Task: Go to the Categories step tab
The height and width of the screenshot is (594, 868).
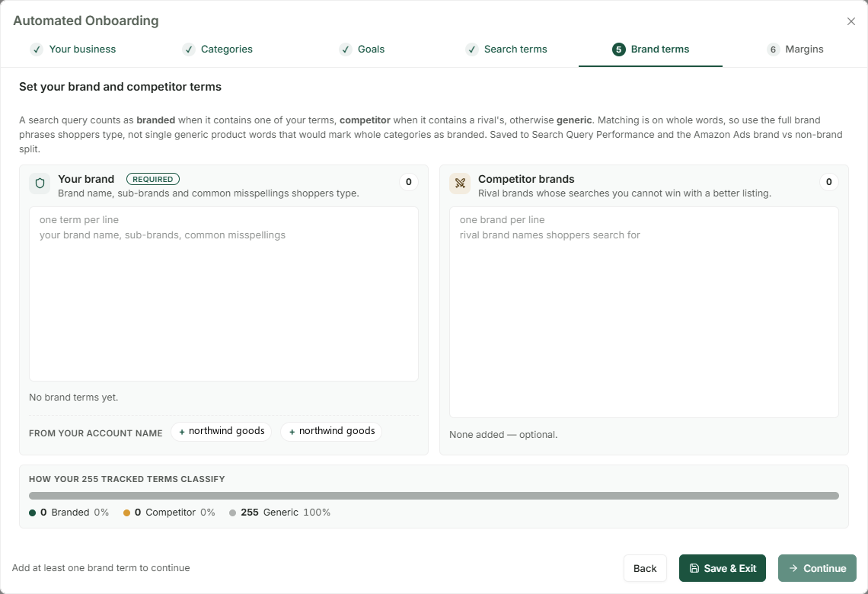Action: coord(218,49)
